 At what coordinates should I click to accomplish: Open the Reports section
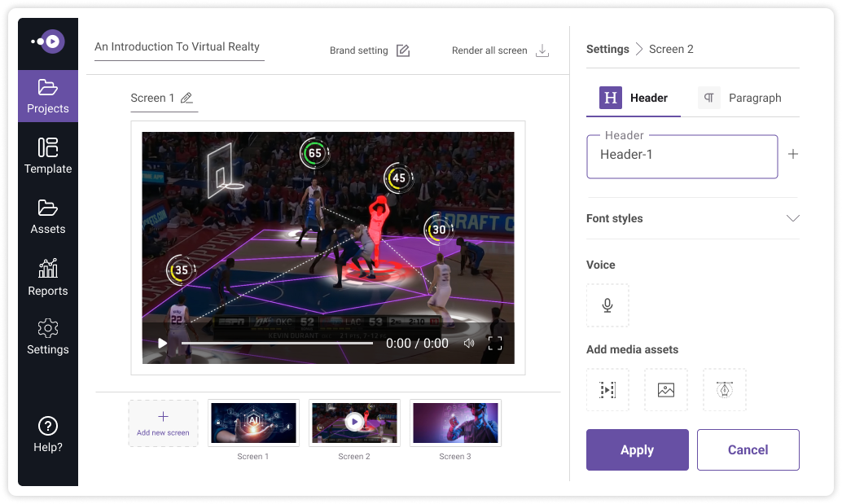48,278
